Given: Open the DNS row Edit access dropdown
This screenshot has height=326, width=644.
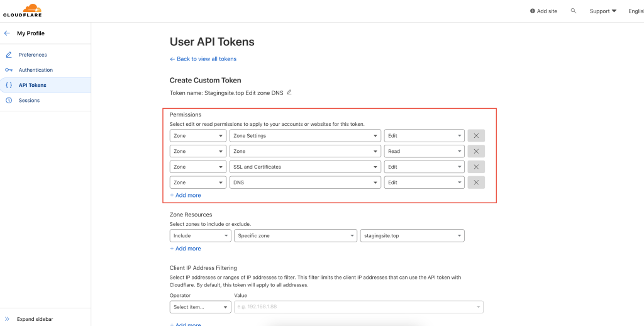Looking at the screenshot, I should [x=424, y=183].
